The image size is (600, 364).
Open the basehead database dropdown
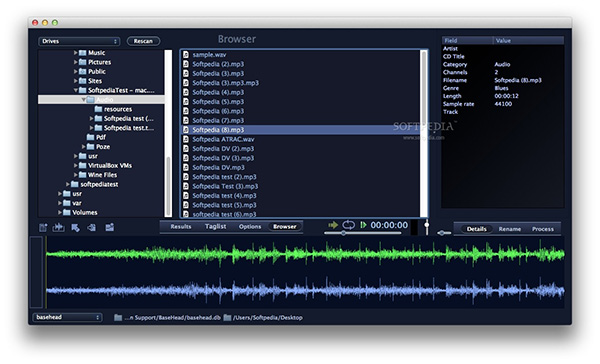67,317
